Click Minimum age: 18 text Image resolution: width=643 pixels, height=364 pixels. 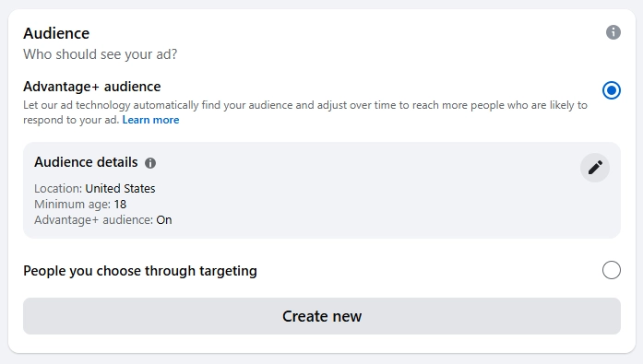pyautogui.click(x=80, y=204)
